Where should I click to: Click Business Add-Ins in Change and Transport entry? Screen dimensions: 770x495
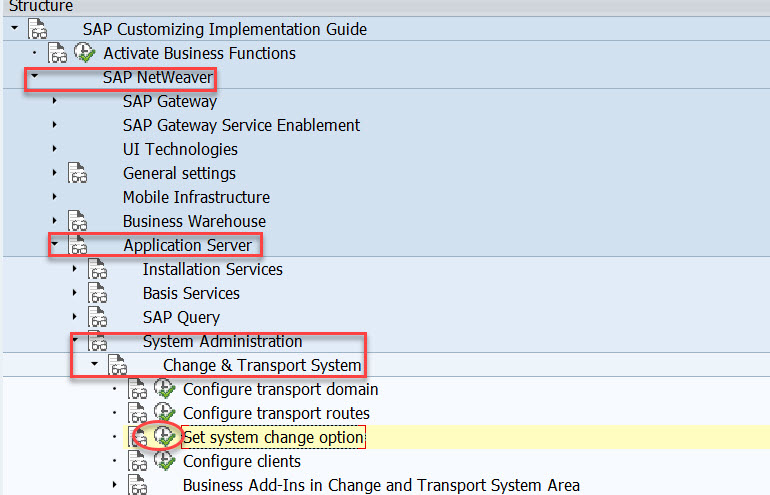tap(380, 485)
